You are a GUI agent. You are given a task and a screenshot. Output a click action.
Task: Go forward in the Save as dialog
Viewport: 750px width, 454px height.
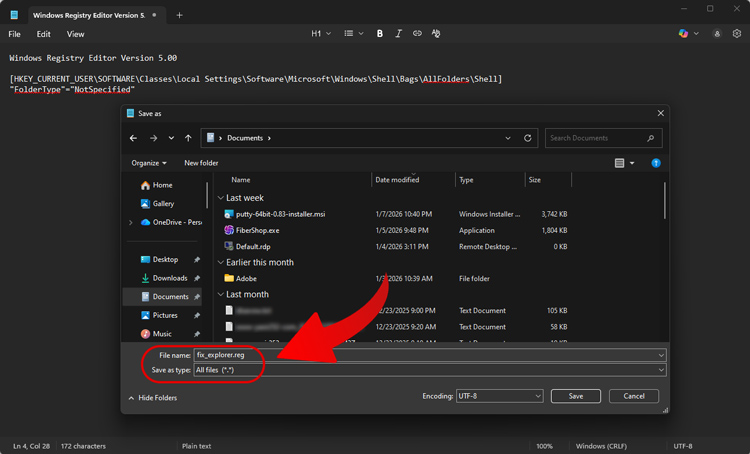[x=154, y=138]
